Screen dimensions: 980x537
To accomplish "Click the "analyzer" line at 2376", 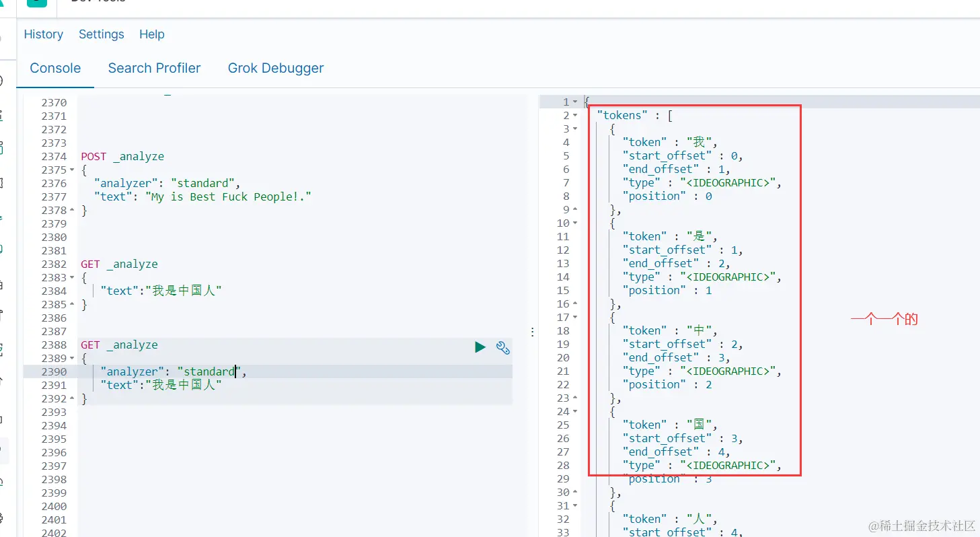I will [x=167, y=183].
